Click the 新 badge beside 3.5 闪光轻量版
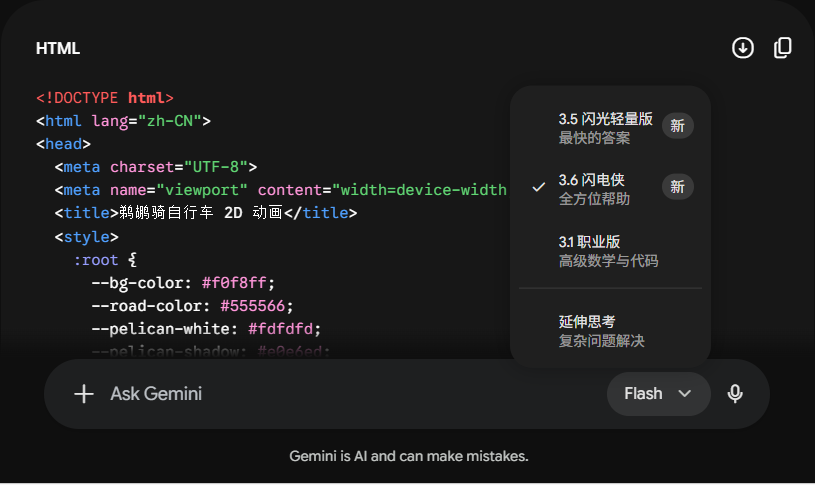The image size is (815, 487). pos(677,126)
